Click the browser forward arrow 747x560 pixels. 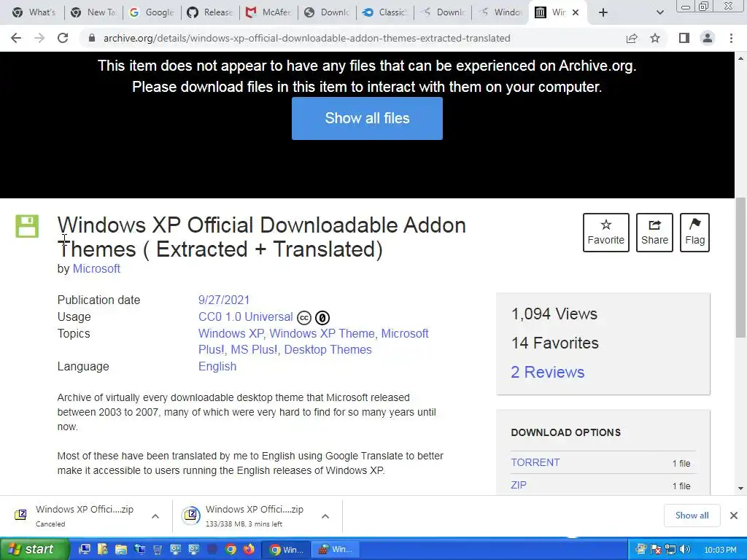click(x=39, y=38)
